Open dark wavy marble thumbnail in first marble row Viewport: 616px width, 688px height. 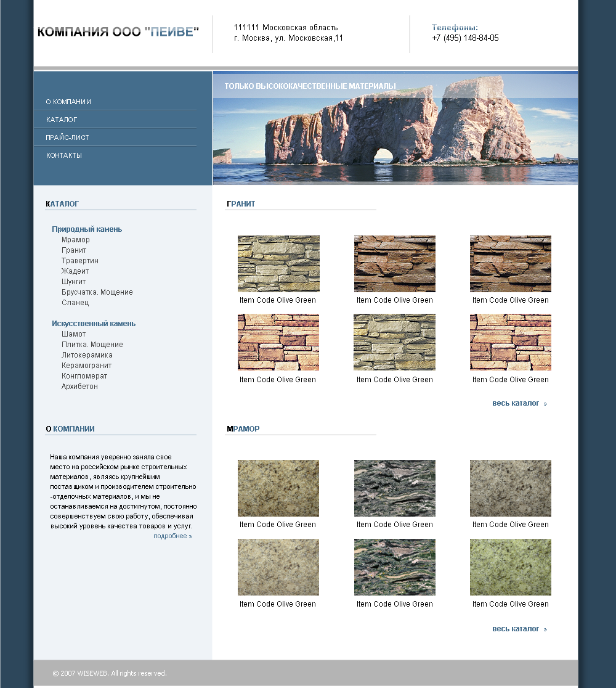395,488
